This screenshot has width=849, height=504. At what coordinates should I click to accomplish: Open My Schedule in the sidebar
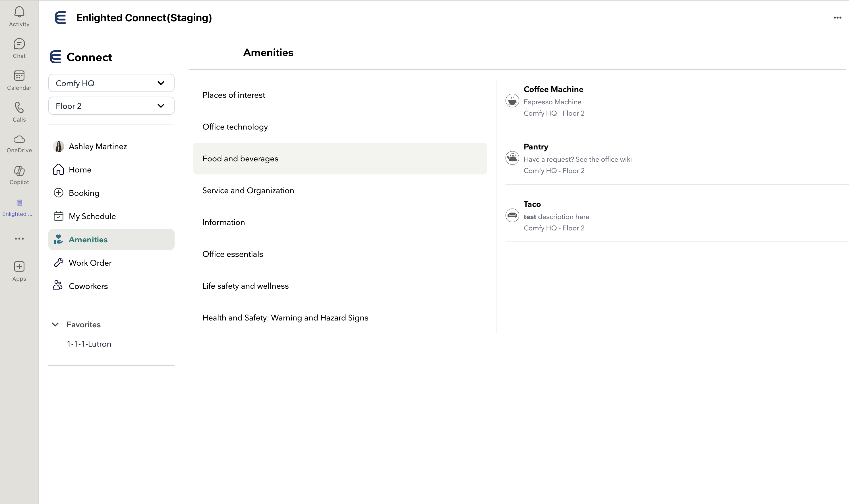[x=111, y=216]
